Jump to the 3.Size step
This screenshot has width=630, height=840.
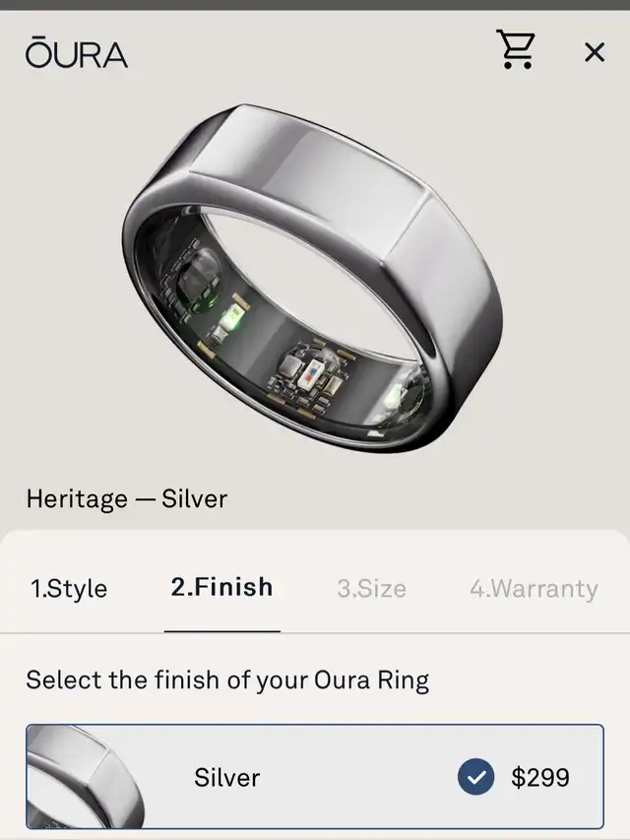coord(372,588)
